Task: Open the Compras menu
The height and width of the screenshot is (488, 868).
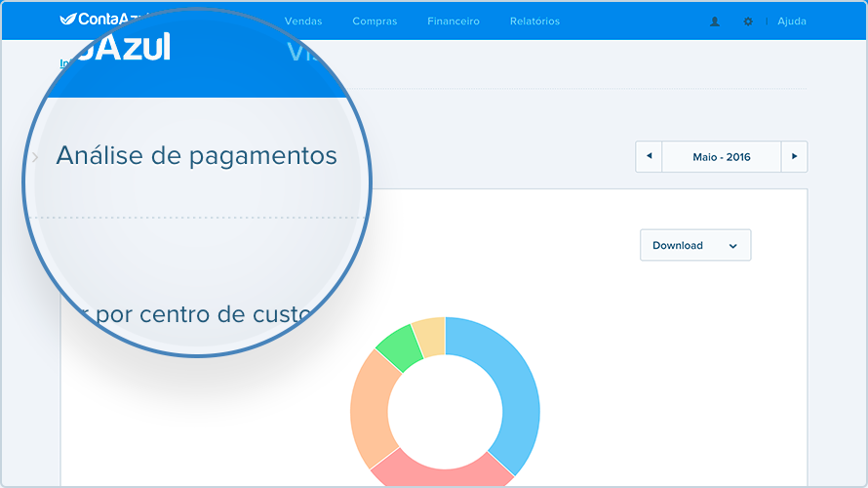Action: pos(375,21)
